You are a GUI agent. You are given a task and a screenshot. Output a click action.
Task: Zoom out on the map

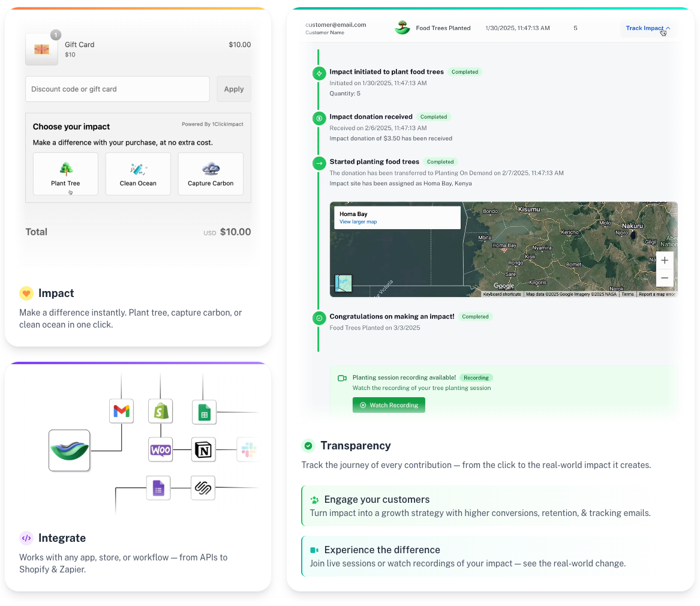[x=665, y=278]
